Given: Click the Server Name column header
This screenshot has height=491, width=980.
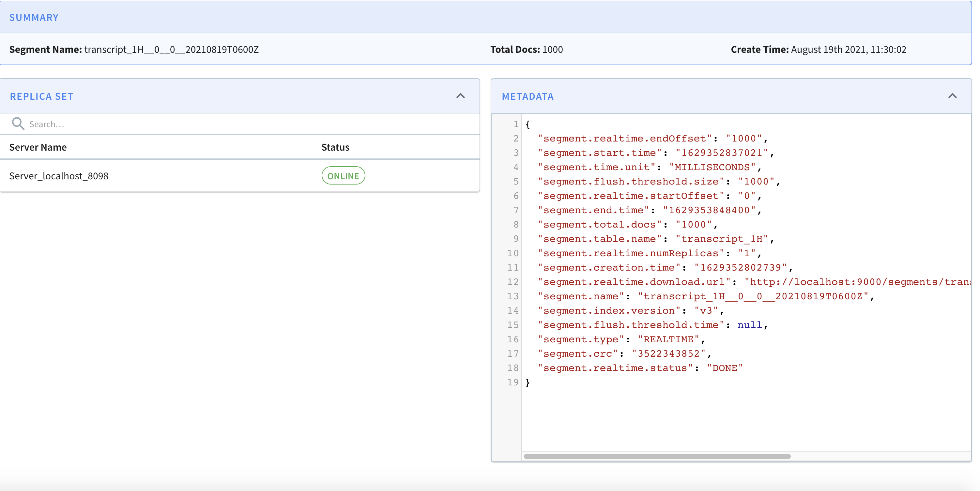Looking at the screenshot, I should click(38, 147).
